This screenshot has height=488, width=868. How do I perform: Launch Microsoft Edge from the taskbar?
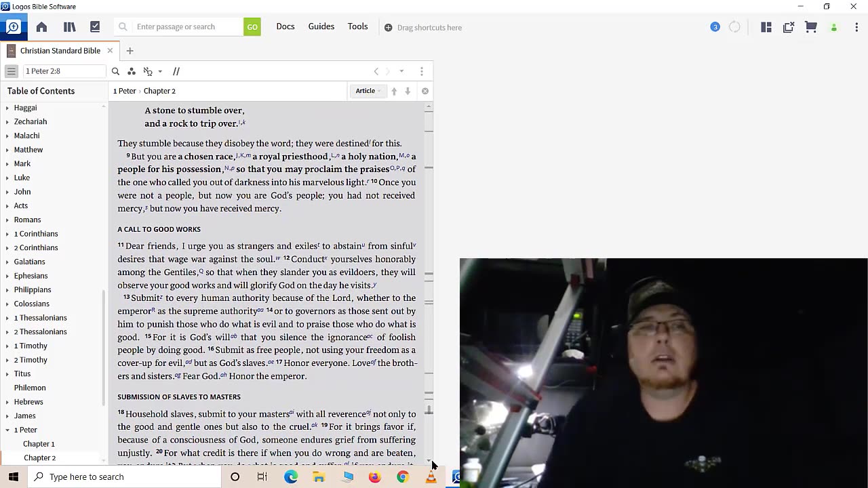(x=291, y=477)
